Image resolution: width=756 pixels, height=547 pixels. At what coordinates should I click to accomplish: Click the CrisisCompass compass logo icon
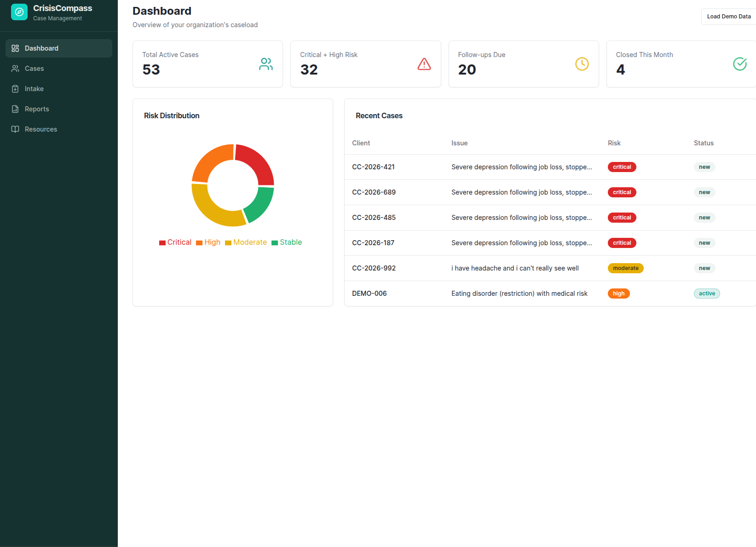click(19, 12)
